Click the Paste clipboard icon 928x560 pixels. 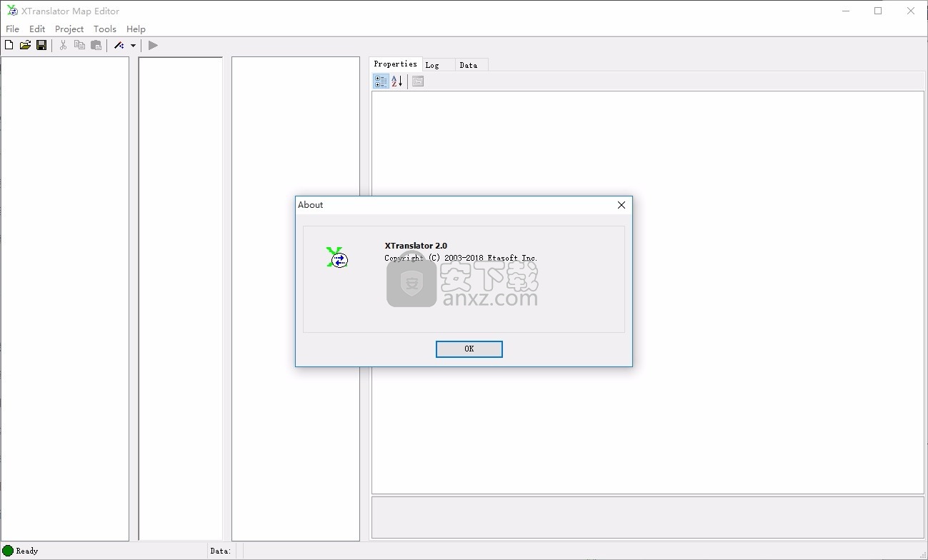click(96, 45)
